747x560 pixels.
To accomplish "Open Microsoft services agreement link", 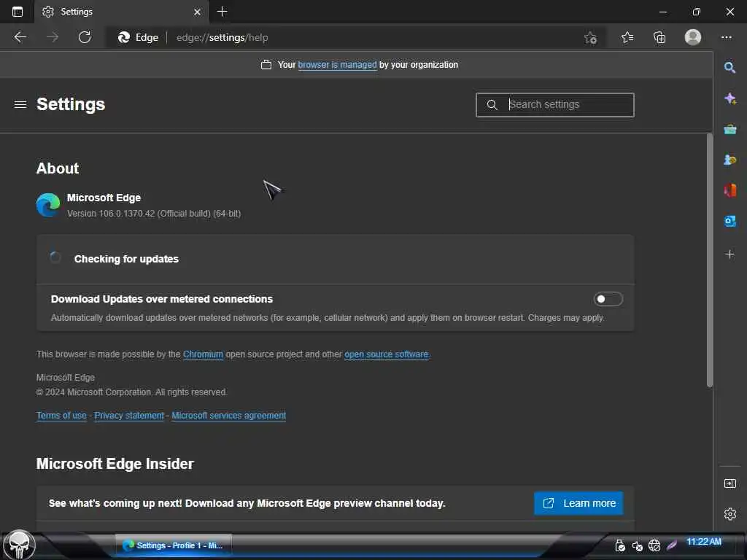I will click(228, 415).
